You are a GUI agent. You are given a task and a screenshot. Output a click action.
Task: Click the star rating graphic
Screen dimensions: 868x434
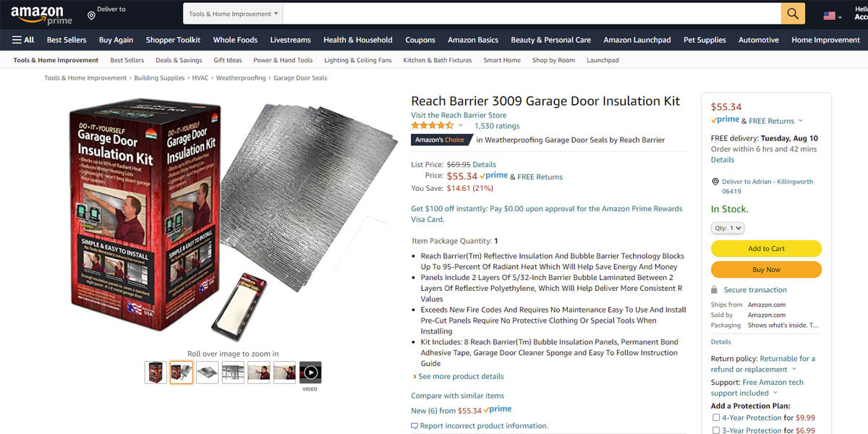click(433, 126)
